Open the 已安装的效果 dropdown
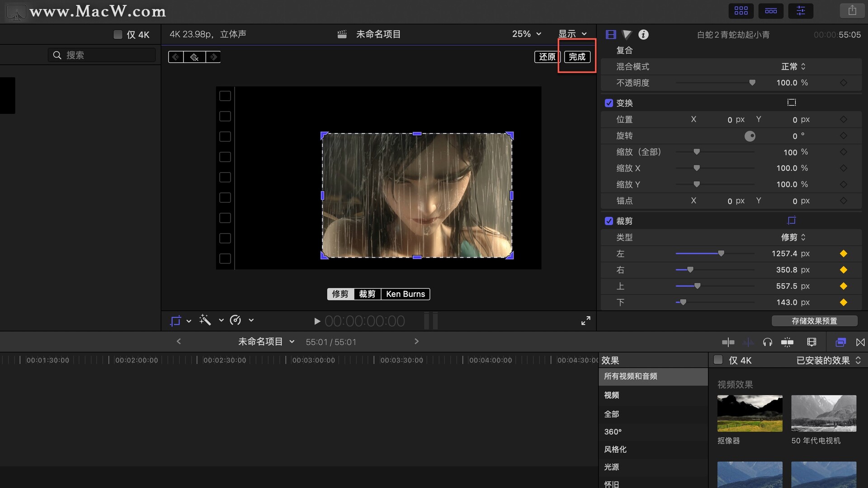Image resolution: width=868 pixels, height=488 pixels. tap(829, 360)
